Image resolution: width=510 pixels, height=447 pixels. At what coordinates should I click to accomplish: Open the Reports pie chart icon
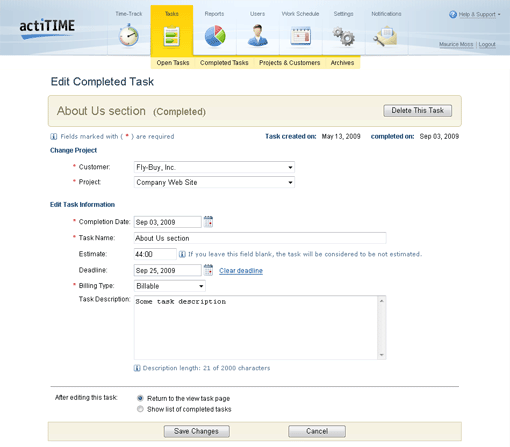tap(215, 35)
